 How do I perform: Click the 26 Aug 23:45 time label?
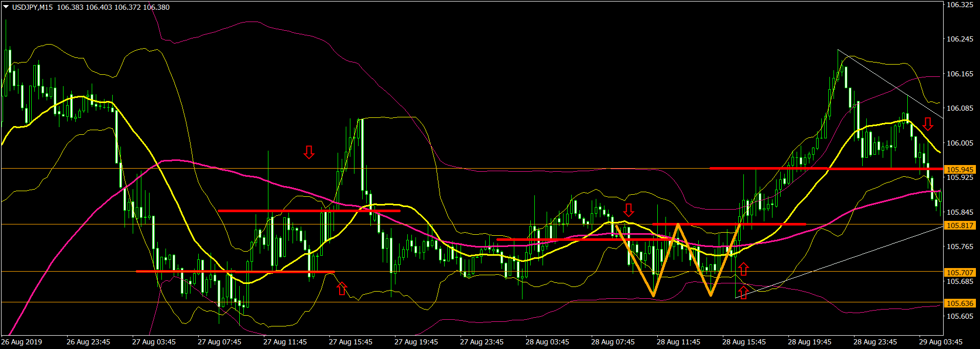pos(88,342)
